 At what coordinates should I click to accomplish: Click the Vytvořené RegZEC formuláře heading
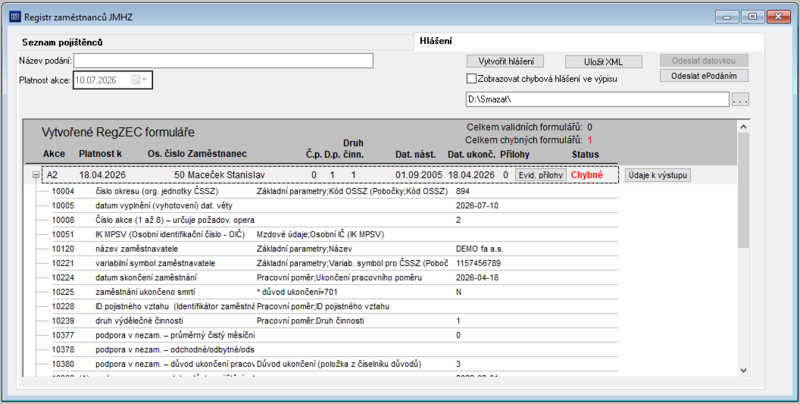coord(118,133)
